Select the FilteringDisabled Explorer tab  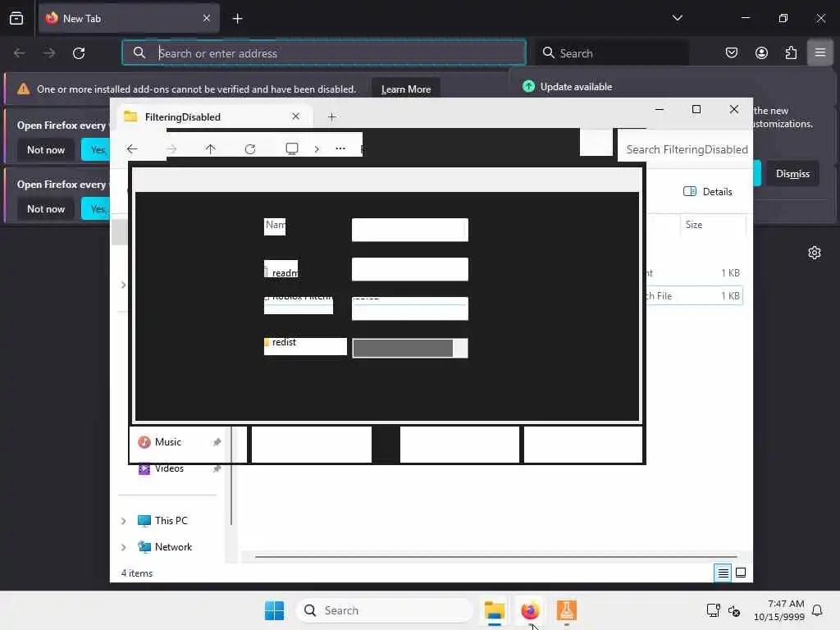[x=213, y=116]
